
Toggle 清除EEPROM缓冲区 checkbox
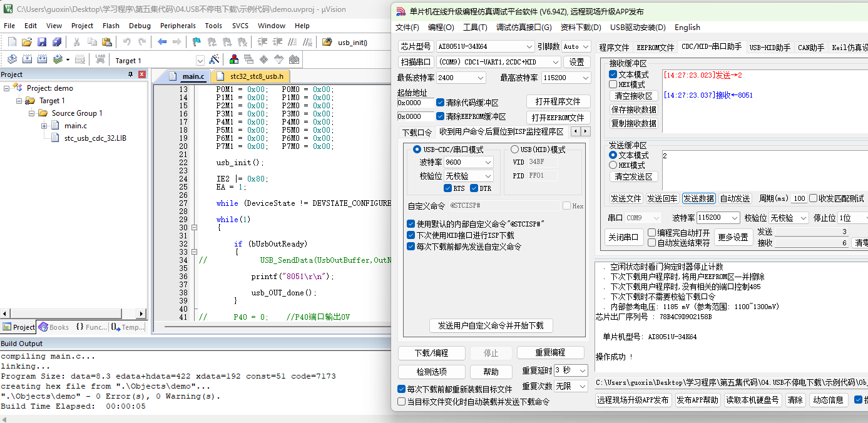[441, 116]
